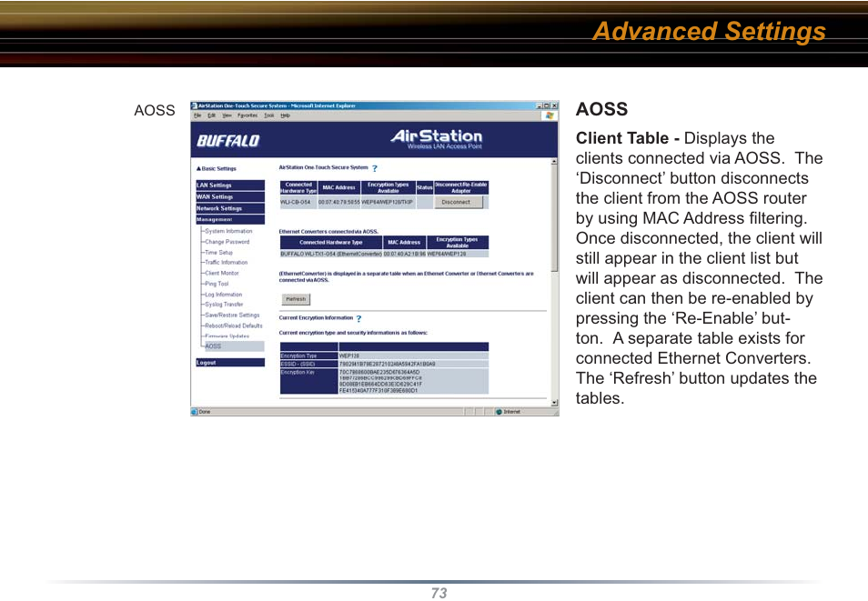Image resolution: width=868 pixels, height=601 pixels.
Task: Click the help icon beside AirStation One-Touch Secure System
Action: coord(375,168)
